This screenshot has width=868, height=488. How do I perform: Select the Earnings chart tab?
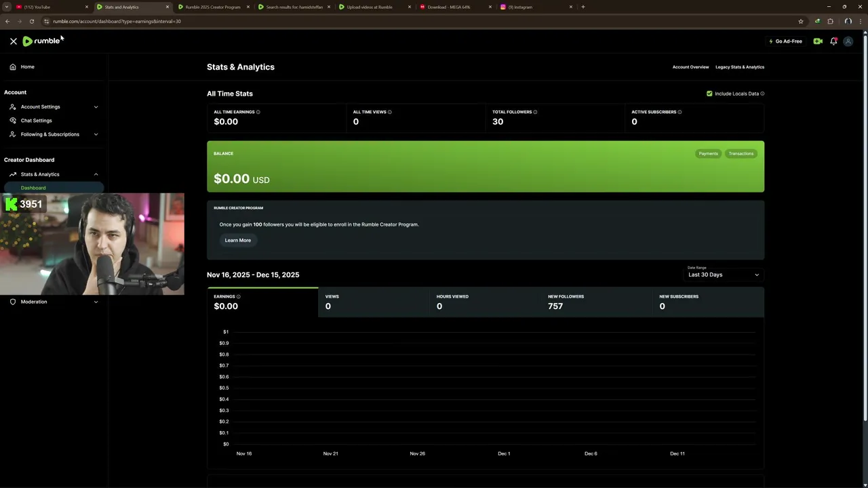tap(262, 302)
